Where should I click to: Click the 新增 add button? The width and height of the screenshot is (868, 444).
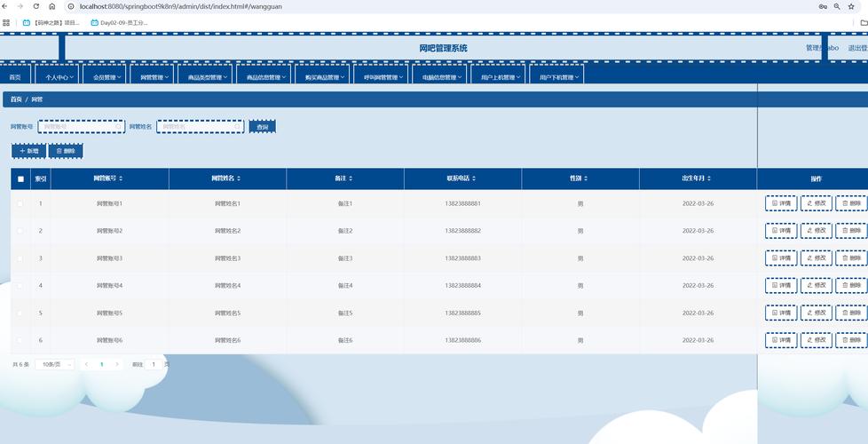(28, 151)
